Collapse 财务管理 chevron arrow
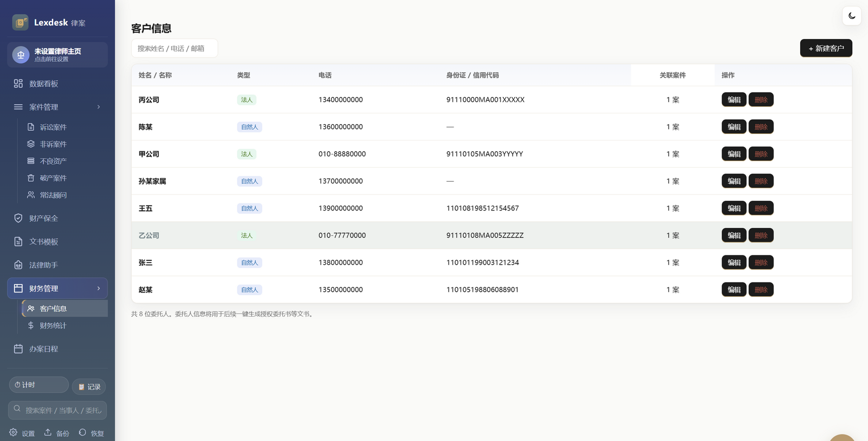 (x=99, y=288)
